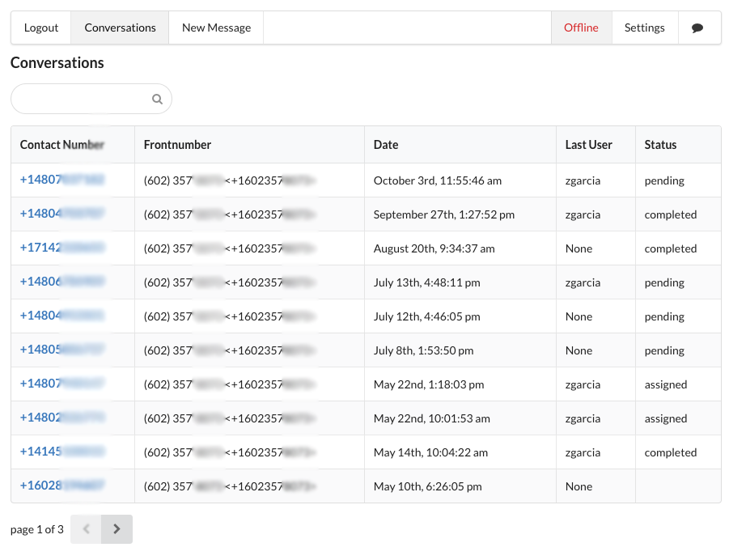This screenshot has width=729, height=560.
Task: Open contact +14804 from July 12th
Action: [x=61, y=316]
